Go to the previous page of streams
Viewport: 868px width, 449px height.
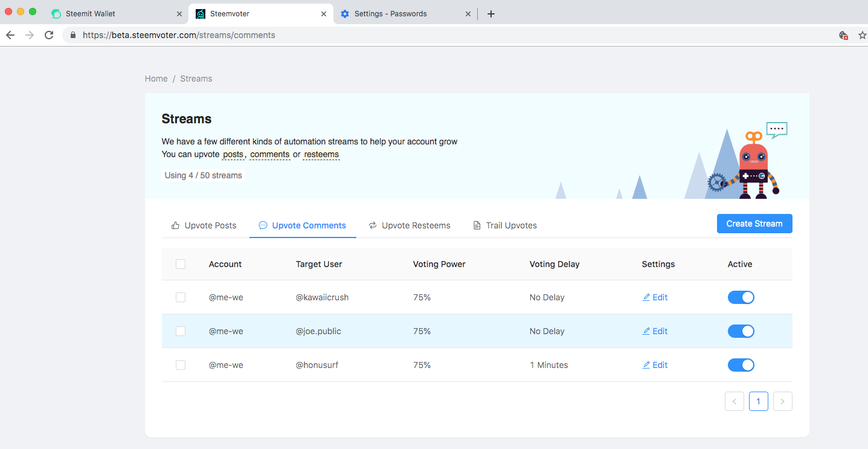[x=735, y=401]
